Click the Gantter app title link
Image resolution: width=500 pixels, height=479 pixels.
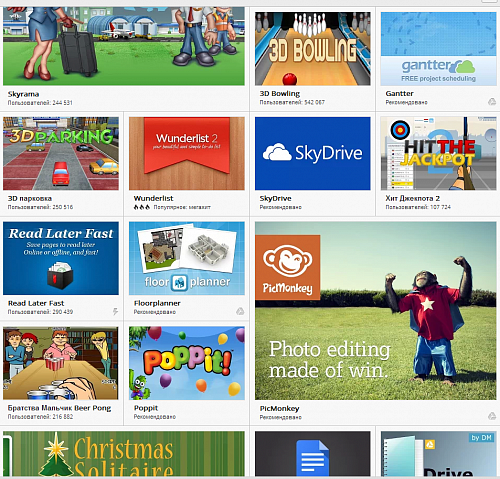pyautogui.click(x=399, y=93)
